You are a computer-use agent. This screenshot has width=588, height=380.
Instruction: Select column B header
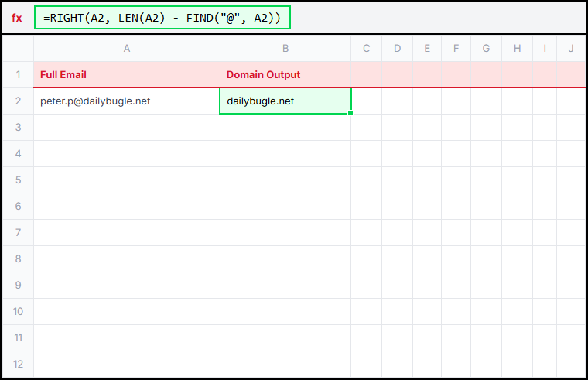[285, 49]
